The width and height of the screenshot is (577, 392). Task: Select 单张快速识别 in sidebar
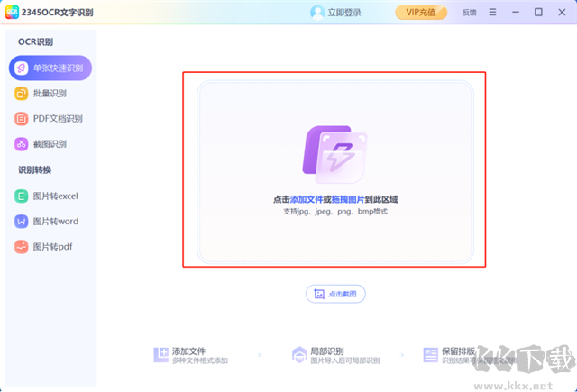[x=50, y=68]
